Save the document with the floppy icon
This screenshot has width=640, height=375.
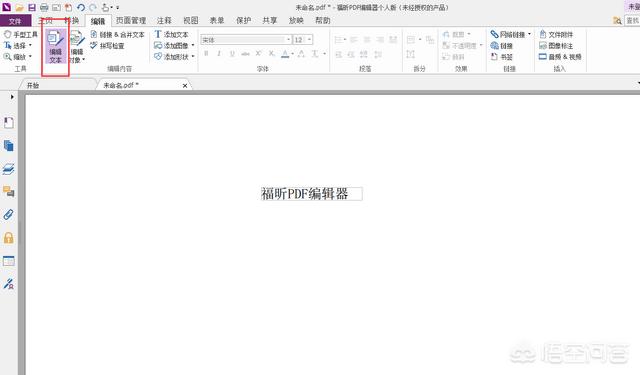pos(31,7)
